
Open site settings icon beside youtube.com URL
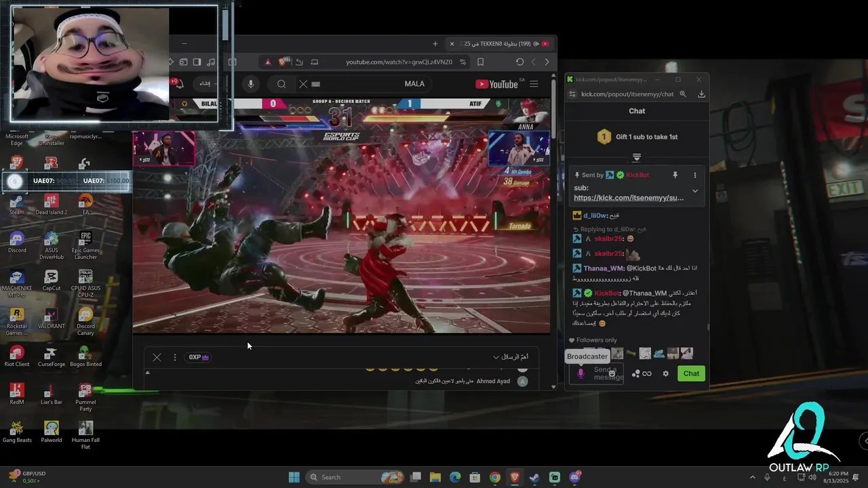tap(463, 62)
